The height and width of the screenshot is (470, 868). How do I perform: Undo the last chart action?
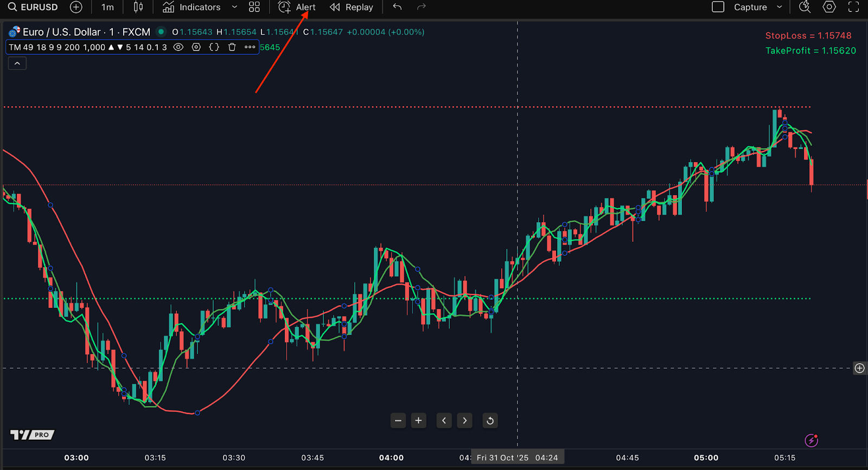[x=397, y=7]
